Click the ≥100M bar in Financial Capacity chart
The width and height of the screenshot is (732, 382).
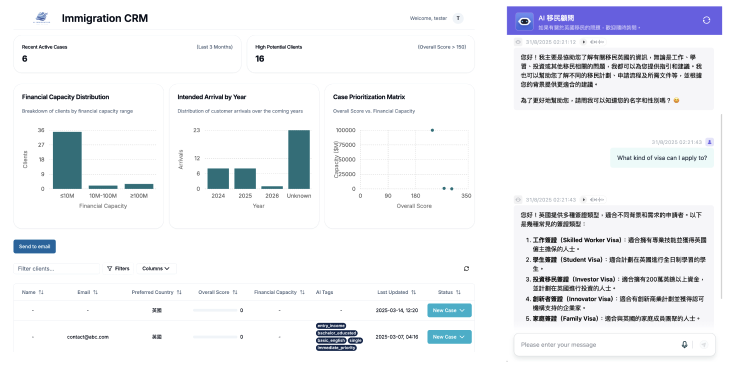pyautogui.click(x=139, y=186)
